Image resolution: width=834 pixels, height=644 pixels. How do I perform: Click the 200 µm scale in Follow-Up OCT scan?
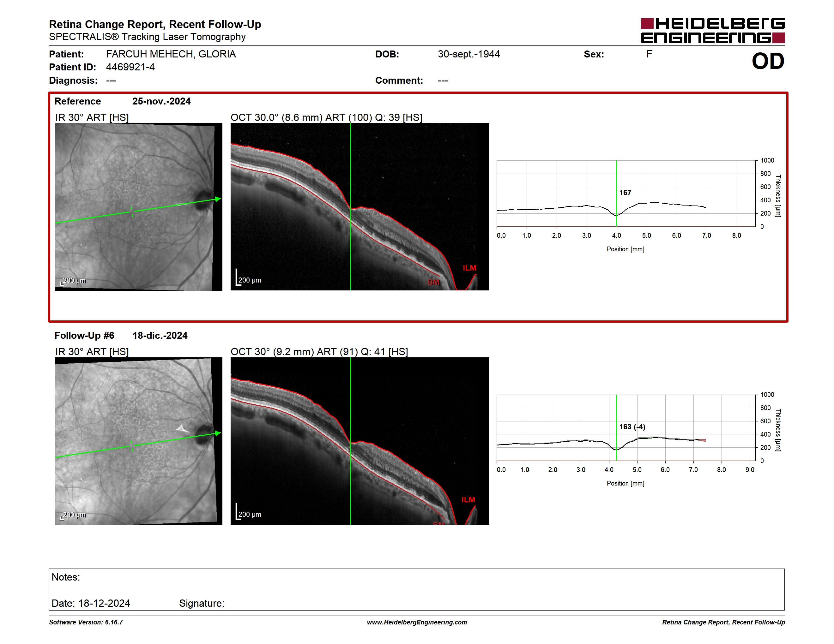click(249, 512)
